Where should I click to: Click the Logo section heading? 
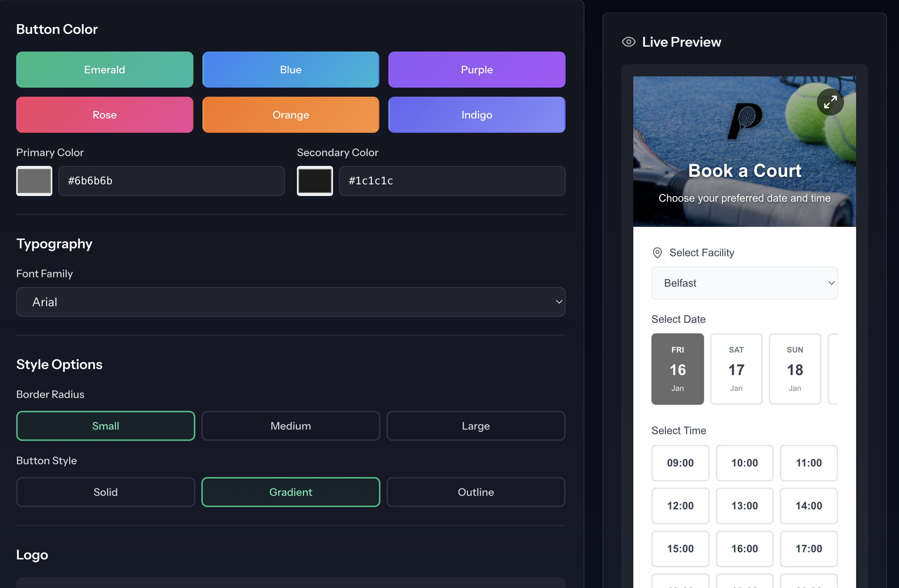32,555
